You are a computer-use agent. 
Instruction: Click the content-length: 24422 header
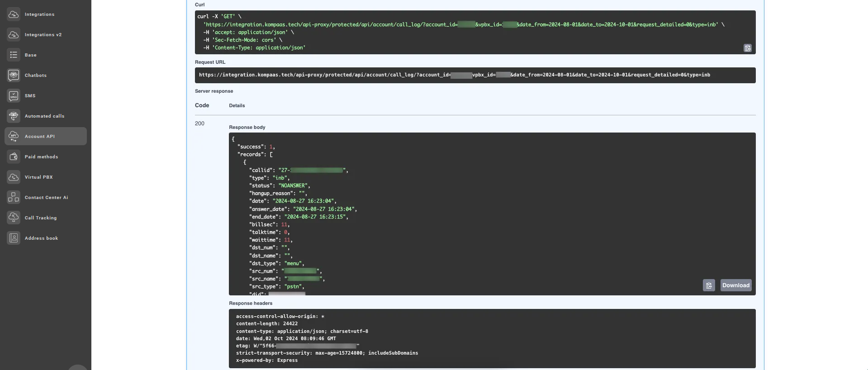click(x=267, y=323)
